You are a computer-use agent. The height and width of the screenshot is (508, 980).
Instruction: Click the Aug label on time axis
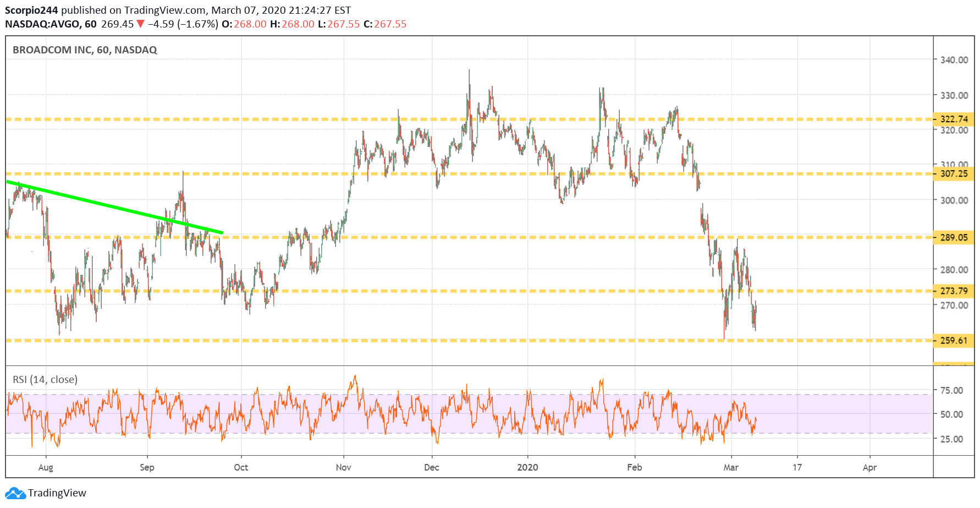click(46, 467)
